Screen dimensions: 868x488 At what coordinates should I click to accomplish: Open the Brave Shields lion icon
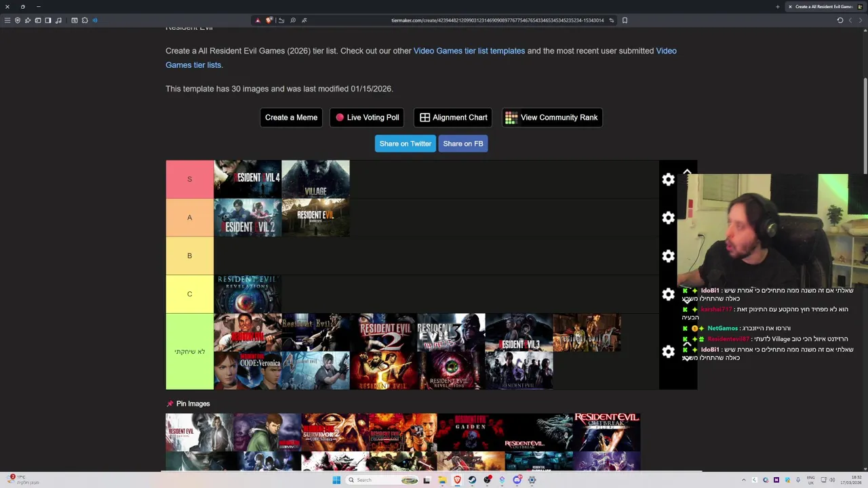(x=269, y=20)
